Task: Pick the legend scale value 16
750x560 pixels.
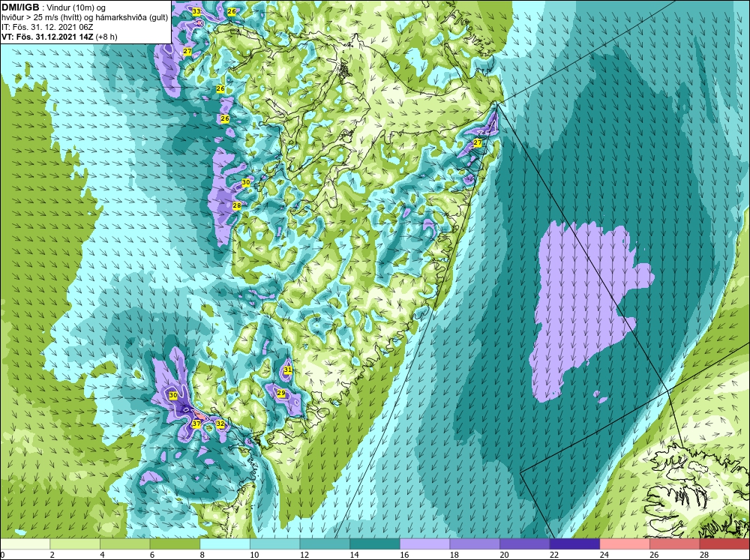Action: (x=404, y=555)
